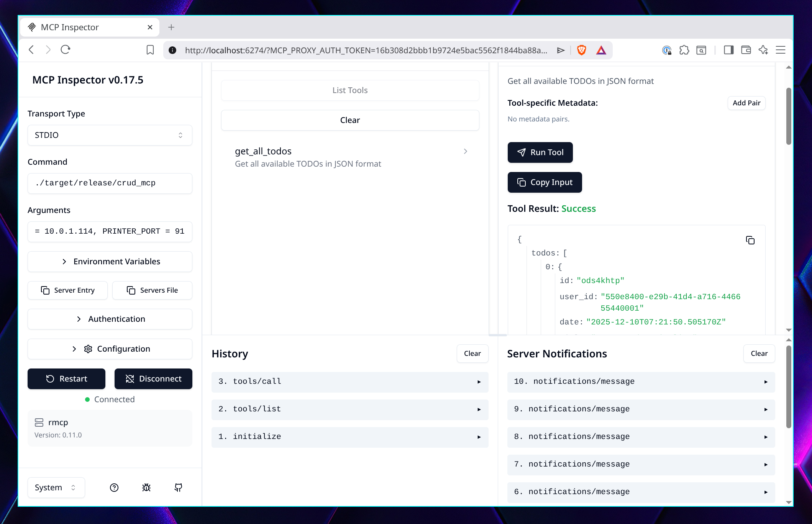Click the Brave Shields lion icon
812x524 pixels.
(581, 50)
